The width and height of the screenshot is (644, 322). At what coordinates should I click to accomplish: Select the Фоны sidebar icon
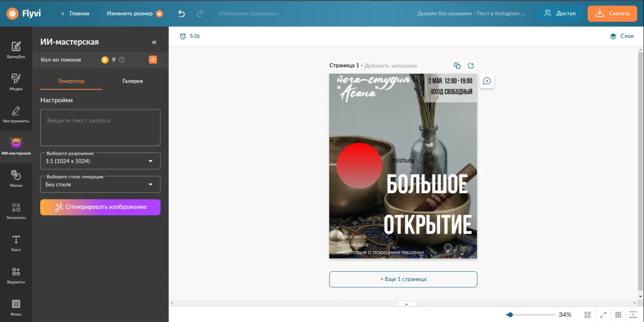tap(16, 304)
